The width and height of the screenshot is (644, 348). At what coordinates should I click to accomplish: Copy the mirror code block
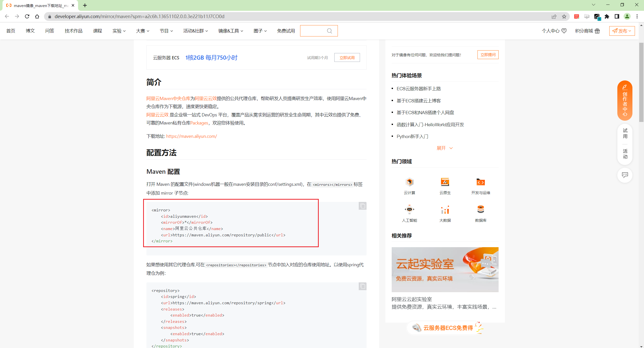click(x=363, y=206)
